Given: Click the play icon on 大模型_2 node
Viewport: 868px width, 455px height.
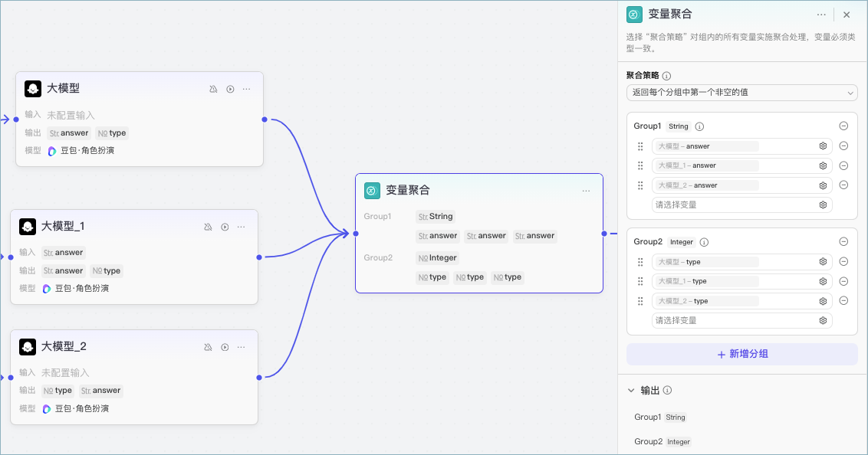Looking at the screenshot, I should tap(225, 347).
